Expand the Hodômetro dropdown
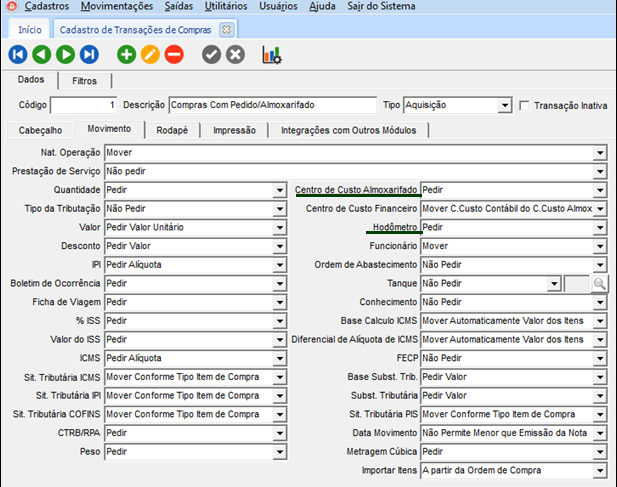 pyautogui.click(x=600, y=227)
